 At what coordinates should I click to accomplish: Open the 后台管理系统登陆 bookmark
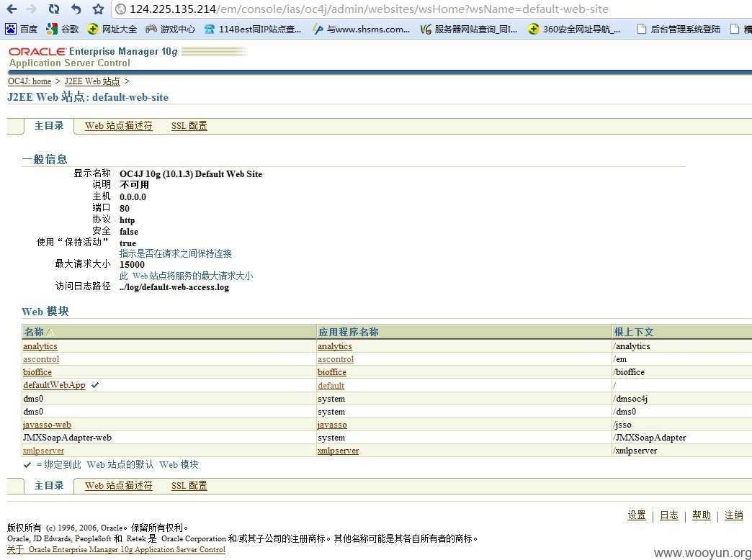679,30
